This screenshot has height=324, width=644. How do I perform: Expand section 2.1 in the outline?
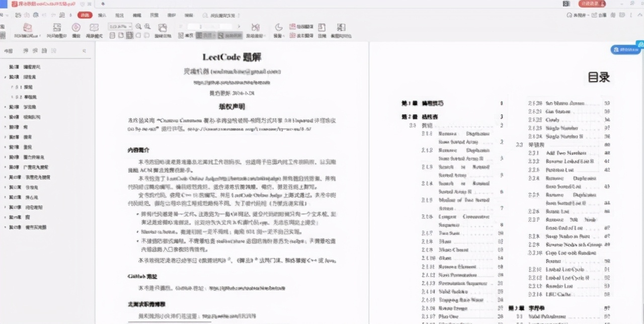[x=11, y=87]
